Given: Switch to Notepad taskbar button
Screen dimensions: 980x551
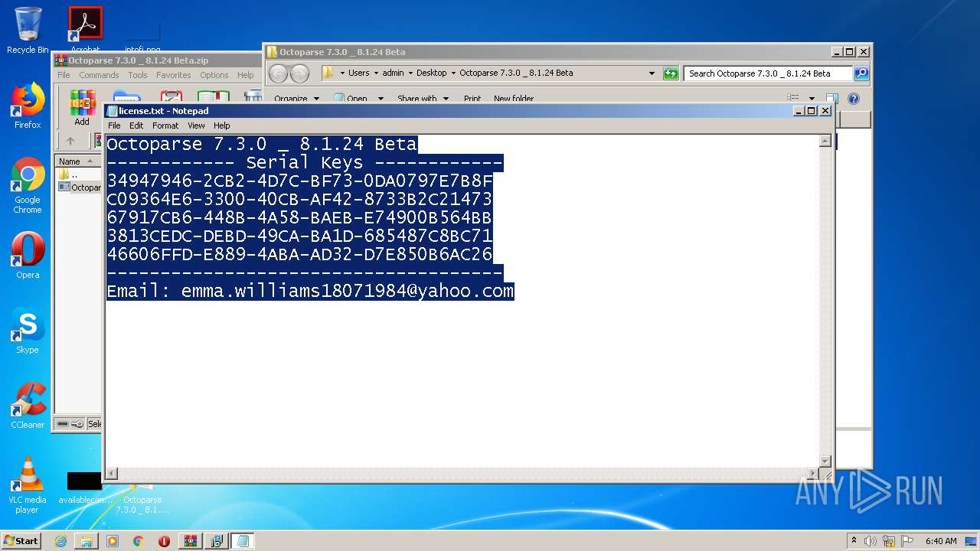Looking at the screenshot, I should pos(243,541).
